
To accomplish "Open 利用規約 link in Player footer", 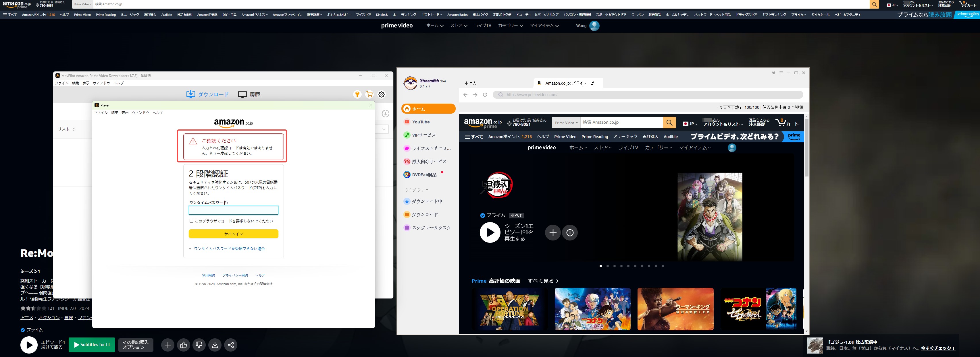I will point(209,275).
